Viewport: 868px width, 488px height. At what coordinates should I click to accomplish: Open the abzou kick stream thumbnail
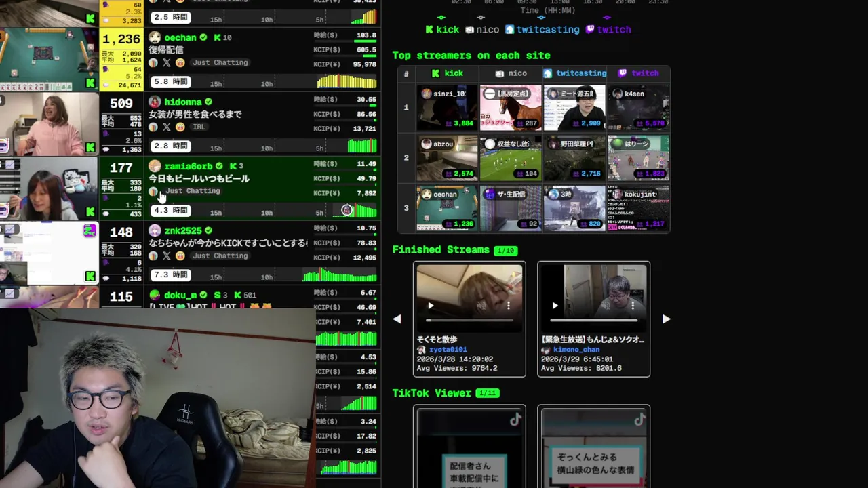click(447, 158)
